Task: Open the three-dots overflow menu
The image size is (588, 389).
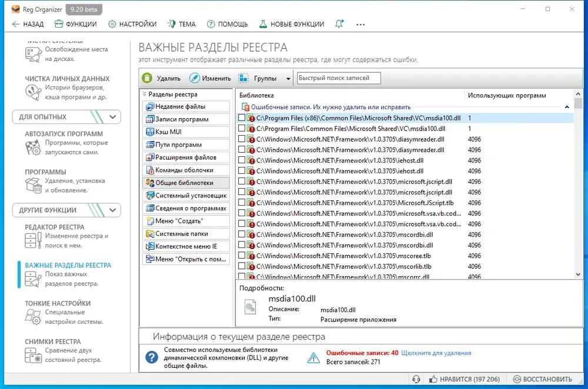Action: coord(360,24)
